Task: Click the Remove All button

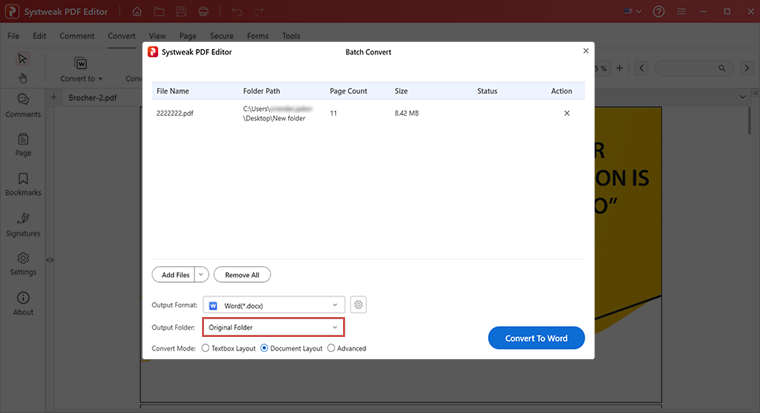Action: (242, 275)
